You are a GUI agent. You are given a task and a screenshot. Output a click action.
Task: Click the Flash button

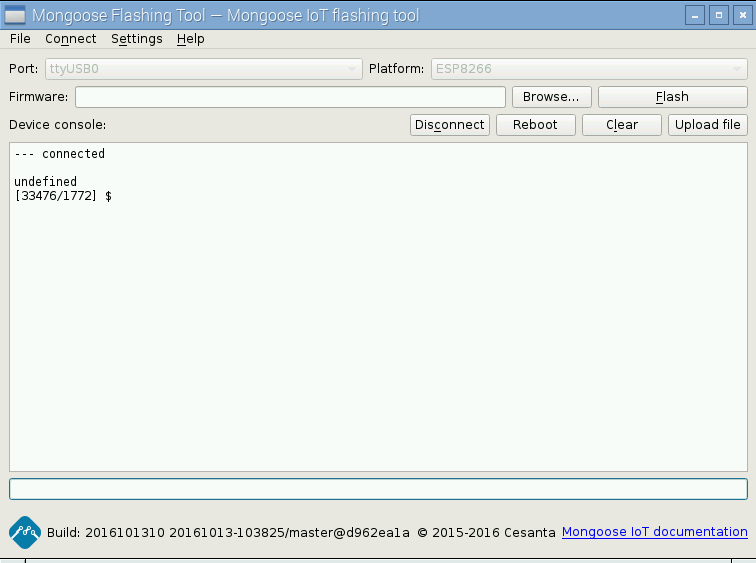point(672,97)
